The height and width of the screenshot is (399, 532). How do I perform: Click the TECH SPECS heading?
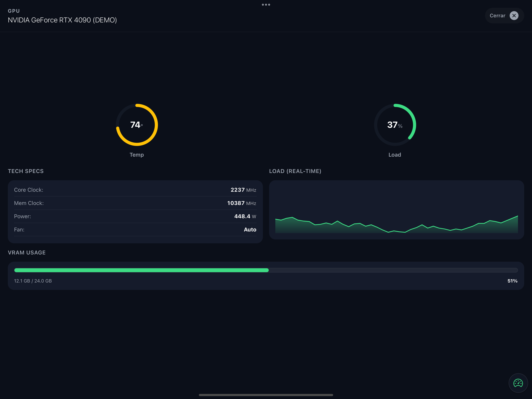[x=26, y=171]
